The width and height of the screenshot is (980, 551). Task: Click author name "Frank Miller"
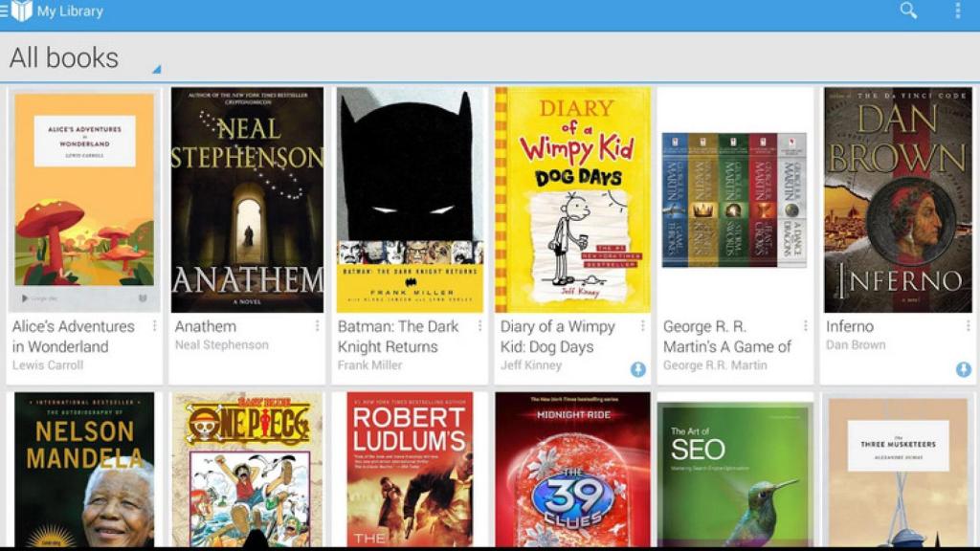coord(370,364)
